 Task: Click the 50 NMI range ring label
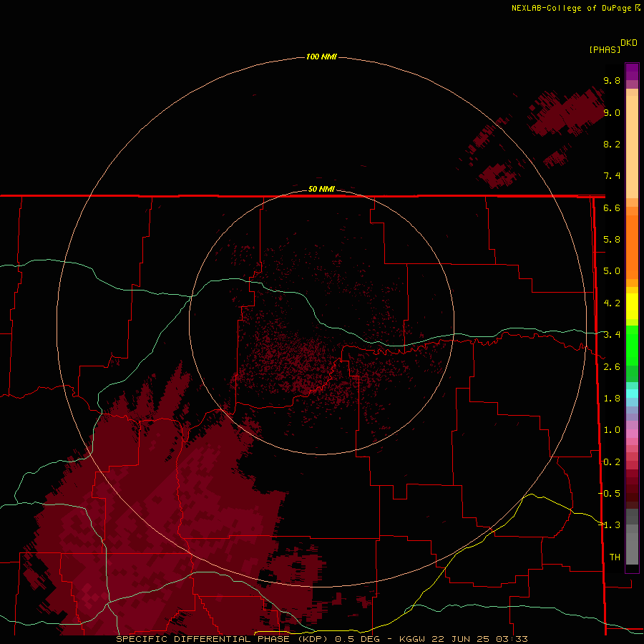click(x=321, y=189)
